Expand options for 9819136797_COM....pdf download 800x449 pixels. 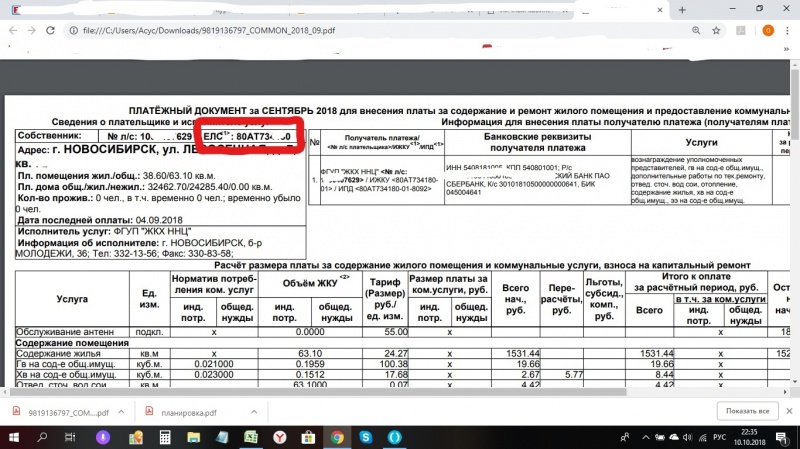[x=121, y=412]
